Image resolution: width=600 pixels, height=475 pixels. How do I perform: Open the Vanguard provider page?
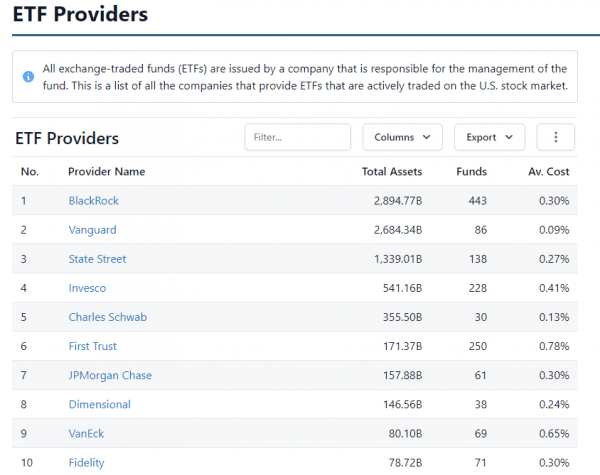92,230
